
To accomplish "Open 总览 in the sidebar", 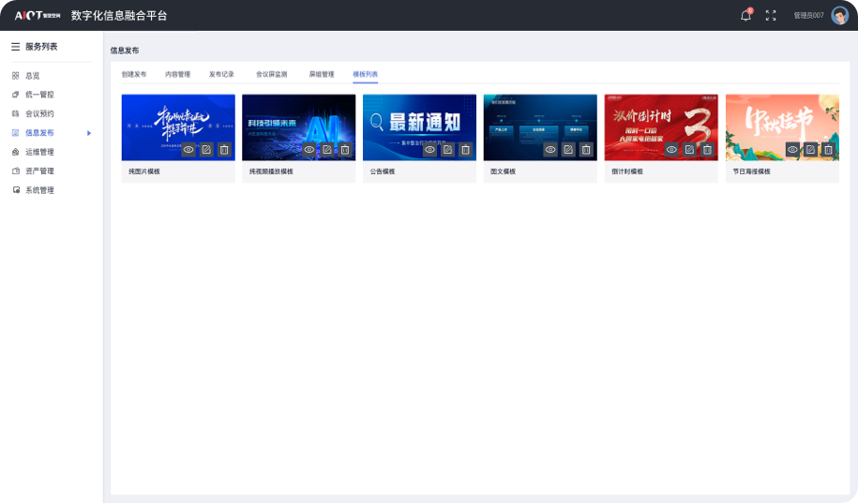I will 32,76.
